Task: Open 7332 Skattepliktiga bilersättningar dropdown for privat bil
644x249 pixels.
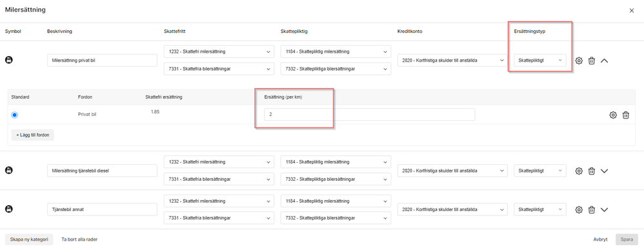Action: point(336,69)
